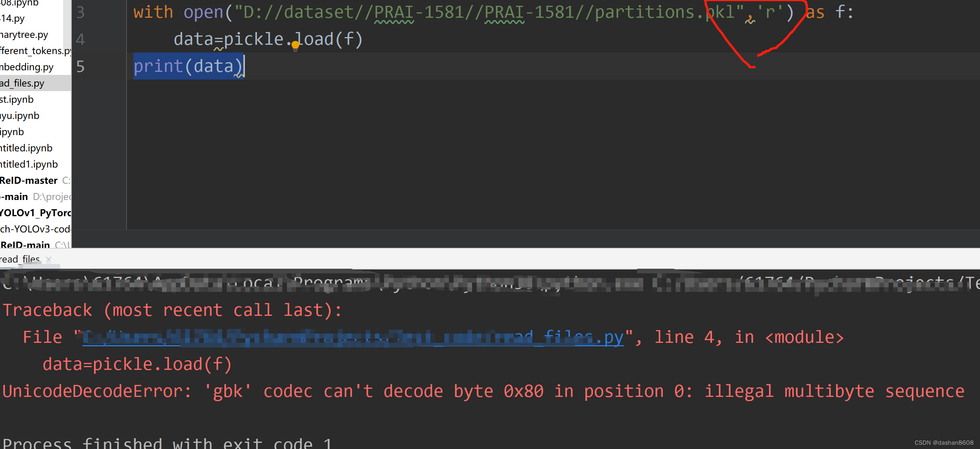Click line number 4 in gutter

(80, 39)
